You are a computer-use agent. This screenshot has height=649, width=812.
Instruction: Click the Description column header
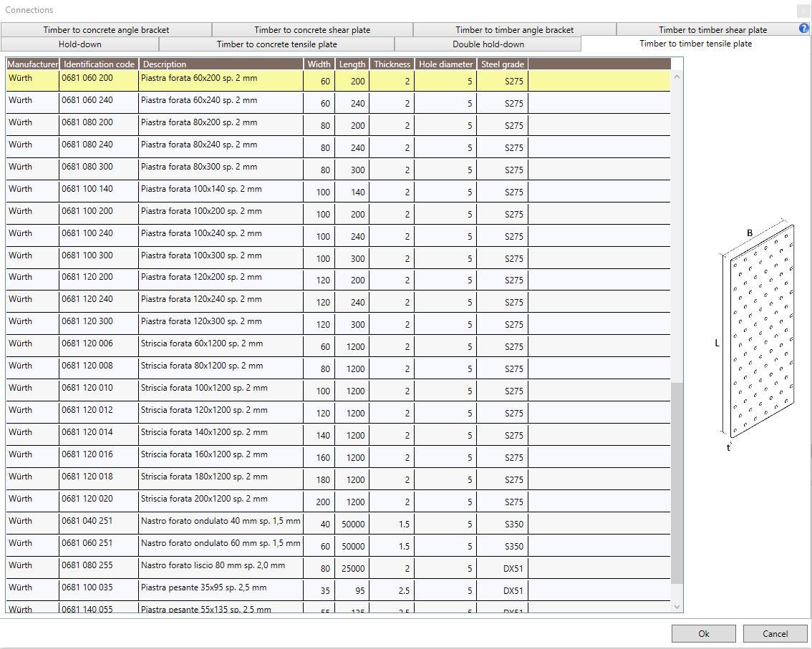click(221, 64)
